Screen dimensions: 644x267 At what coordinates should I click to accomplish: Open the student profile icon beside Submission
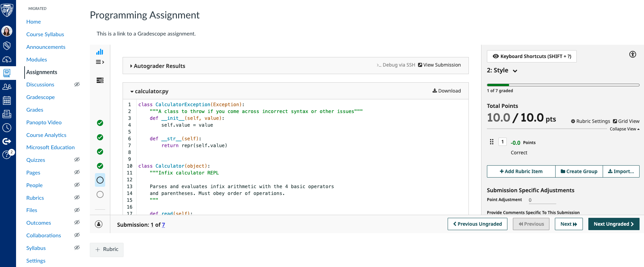coord(99,224)
